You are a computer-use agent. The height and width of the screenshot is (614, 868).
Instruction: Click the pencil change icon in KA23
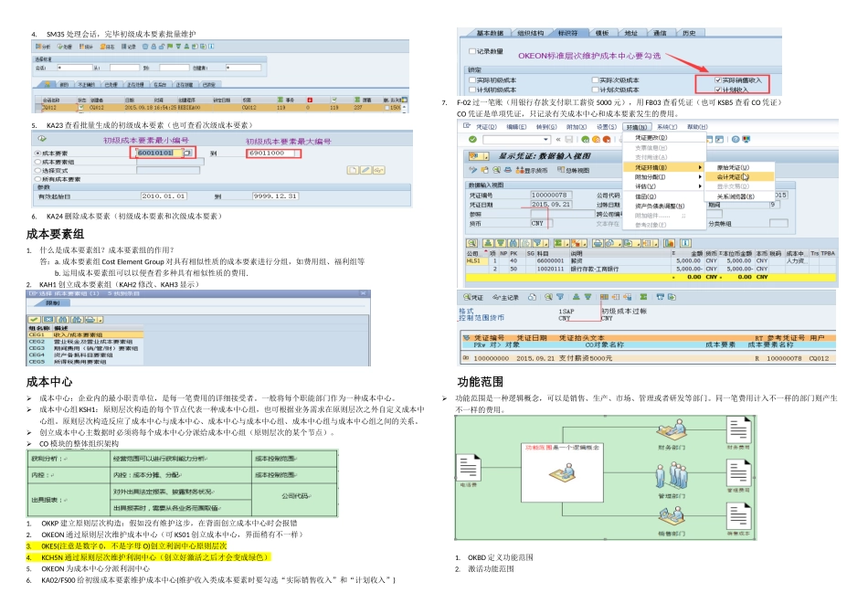pyautogui.click(x=365, y=170)
